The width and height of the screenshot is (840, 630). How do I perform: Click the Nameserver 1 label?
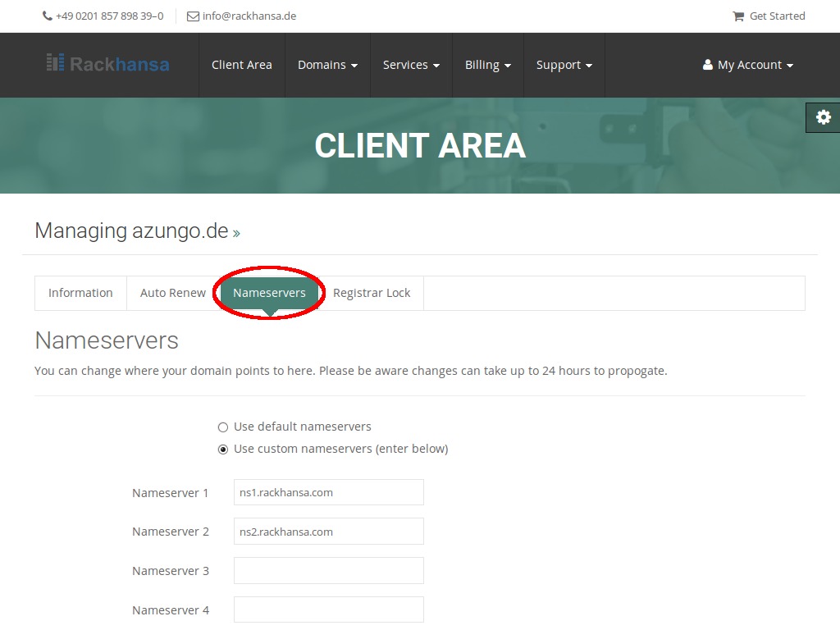pos(171,493)
